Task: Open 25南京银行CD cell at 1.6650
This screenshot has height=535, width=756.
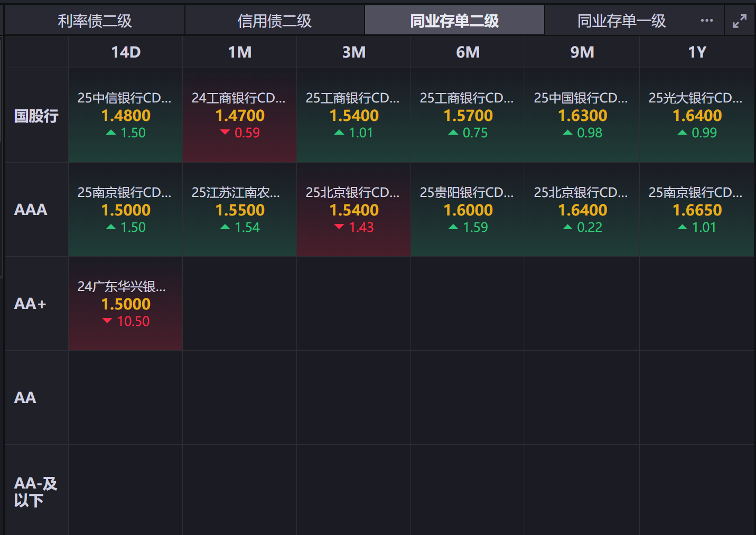Action: (x=697, y=210)
